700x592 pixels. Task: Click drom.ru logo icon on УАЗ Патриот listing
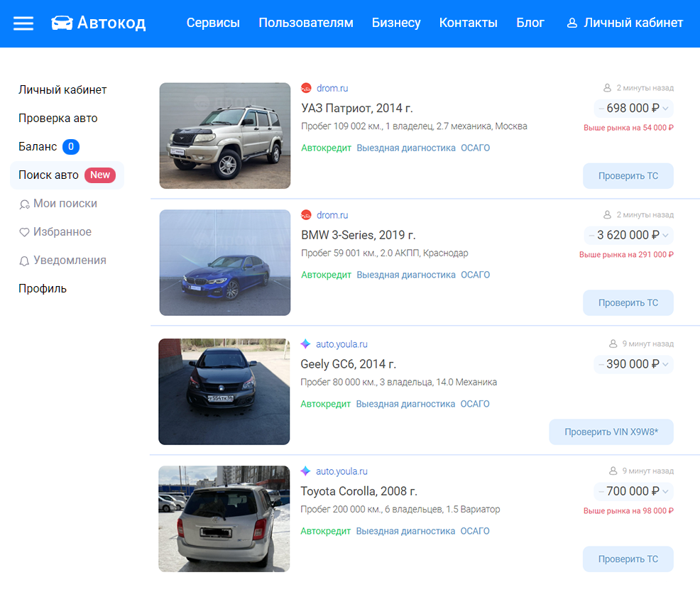coord(306,88)
